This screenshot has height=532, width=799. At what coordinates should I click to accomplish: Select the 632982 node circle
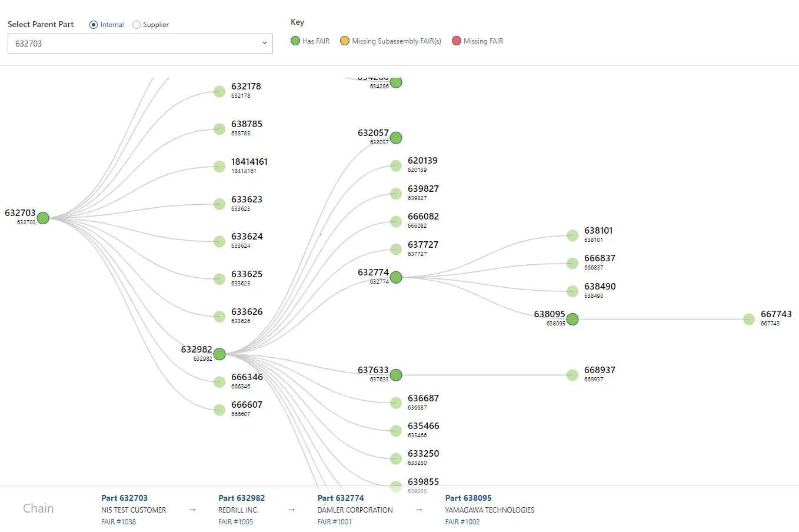coord(219,354)
